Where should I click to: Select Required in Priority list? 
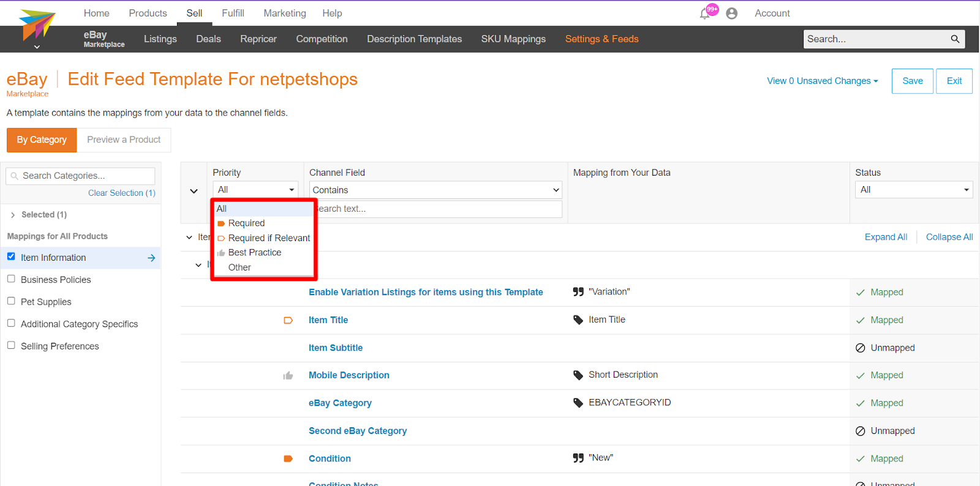264,223
